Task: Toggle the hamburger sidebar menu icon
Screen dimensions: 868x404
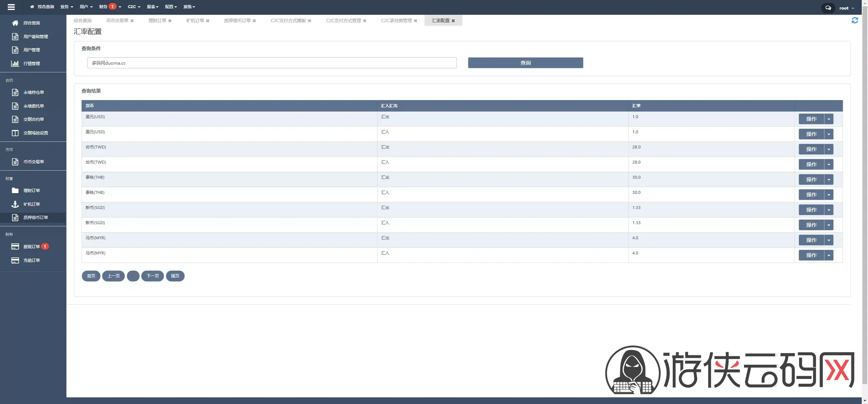Action: pyautogui.click(x=11, y=7)
